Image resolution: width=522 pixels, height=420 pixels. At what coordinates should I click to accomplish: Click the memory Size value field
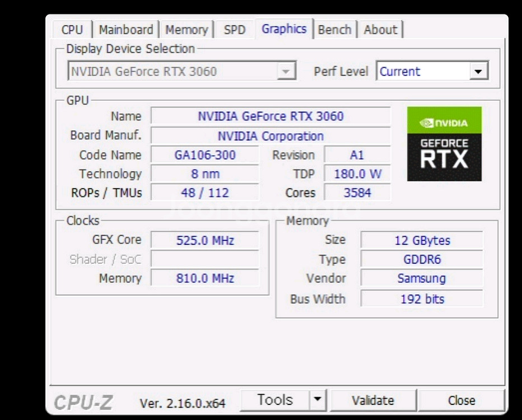(422, 241)
